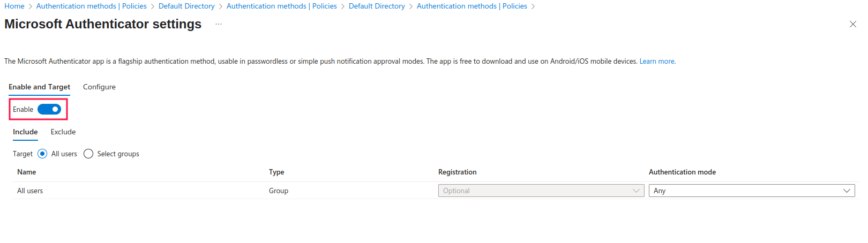Switch to the Configure tab
Screen dimensions: 868x243
99,87
